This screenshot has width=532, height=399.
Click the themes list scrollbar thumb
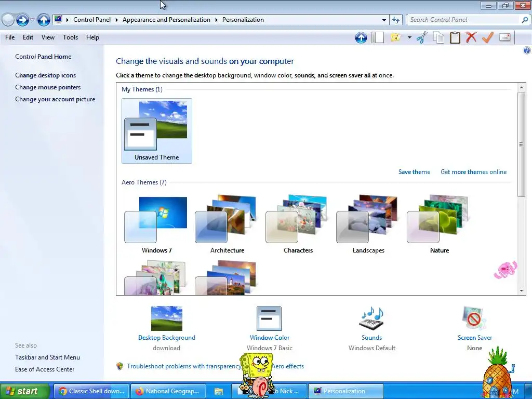[522, 144]
